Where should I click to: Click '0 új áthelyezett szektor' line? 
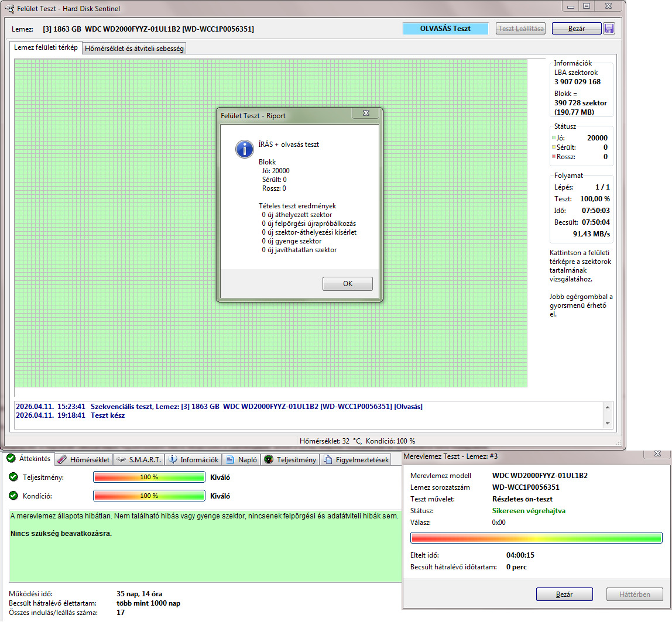click(x=297, y=215)
